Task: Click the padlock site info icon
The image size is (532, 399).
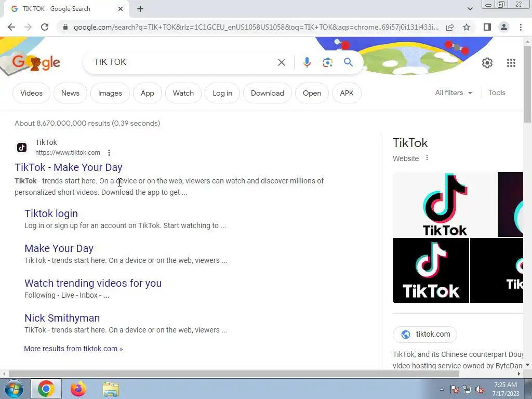Action: click(65, 27)
